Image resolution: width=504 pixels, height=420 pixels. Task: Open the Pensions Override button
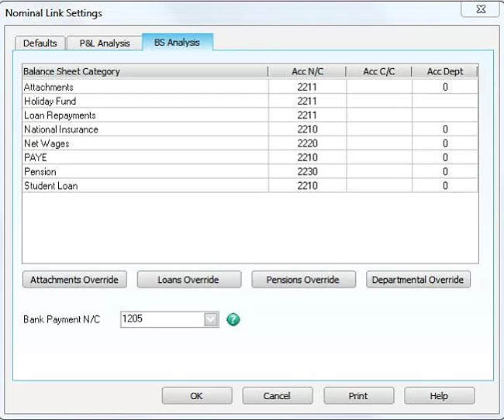coord(303,280)
